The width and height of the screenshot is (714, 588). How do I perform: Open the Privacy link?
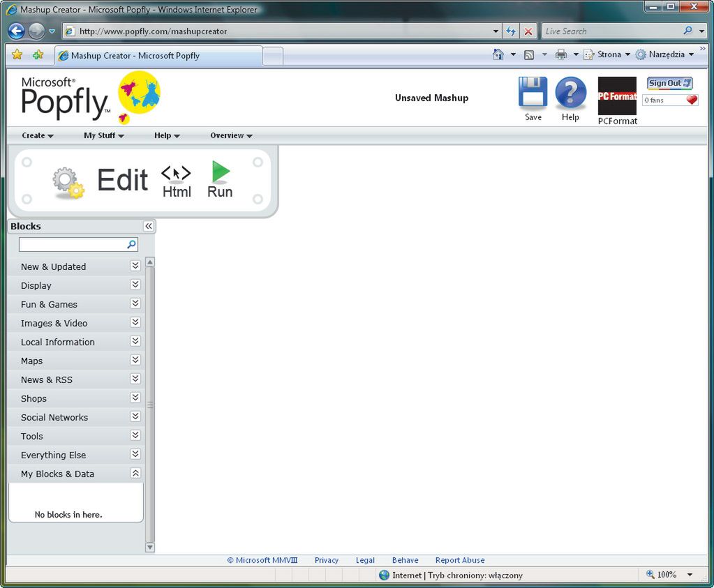click(327, 560)
